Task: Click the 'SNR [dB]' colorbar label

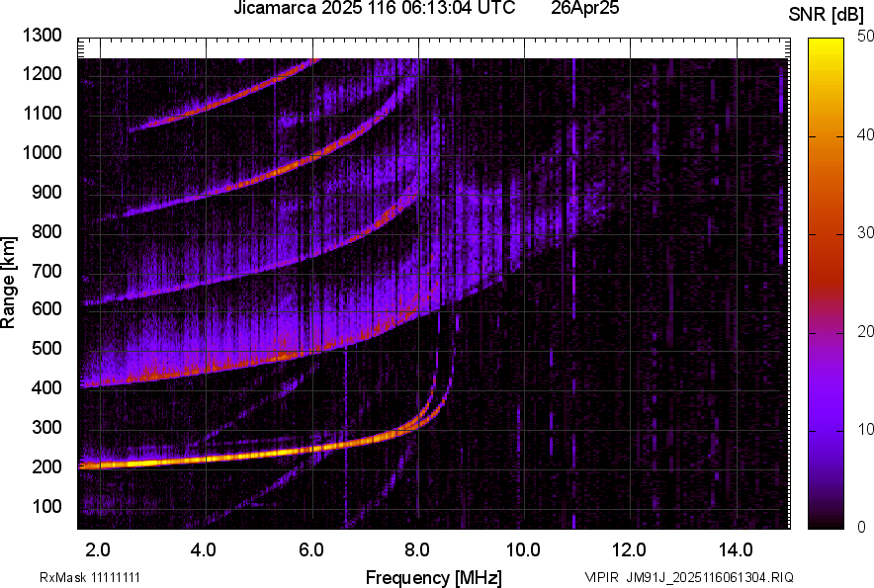Action: click(826, 15)
